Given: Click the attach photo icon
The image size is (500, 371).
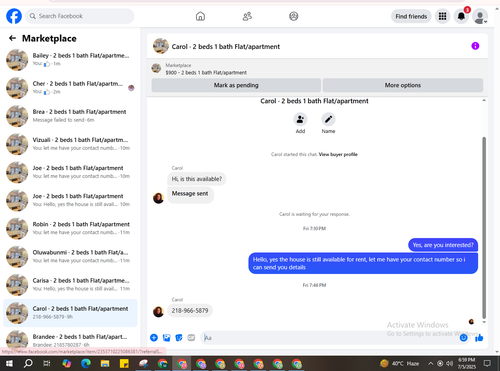Looking at the screenshot, I should click(x=166, y=338).
